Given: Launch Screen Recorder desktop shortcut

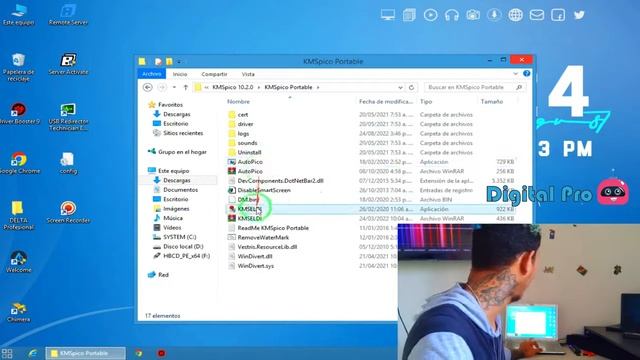Looking at the screenshot, I should pos(68,212).
